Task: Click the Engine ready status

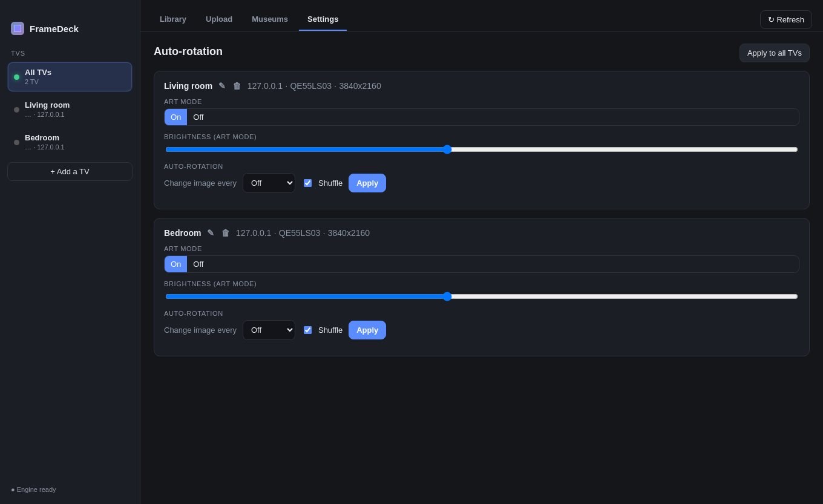Action: pyautogui.click(x=33, y=489)
